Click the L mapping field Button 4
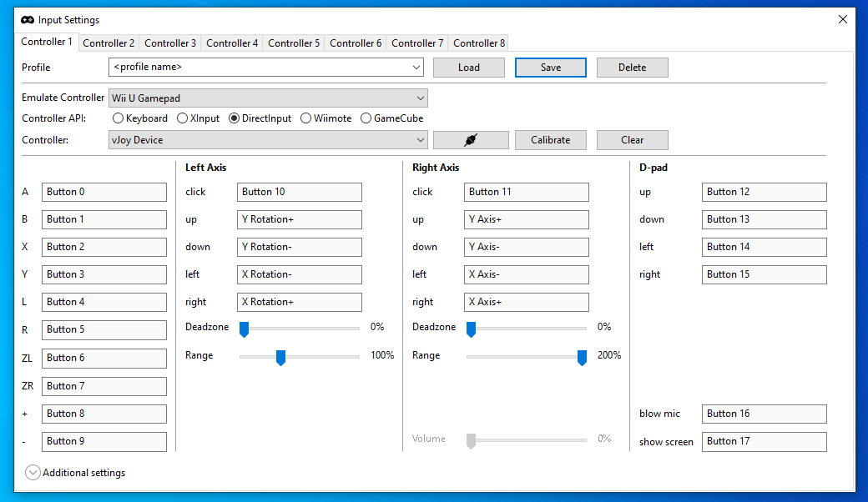The height and width of the screenshot is (502, 868). 104,302
